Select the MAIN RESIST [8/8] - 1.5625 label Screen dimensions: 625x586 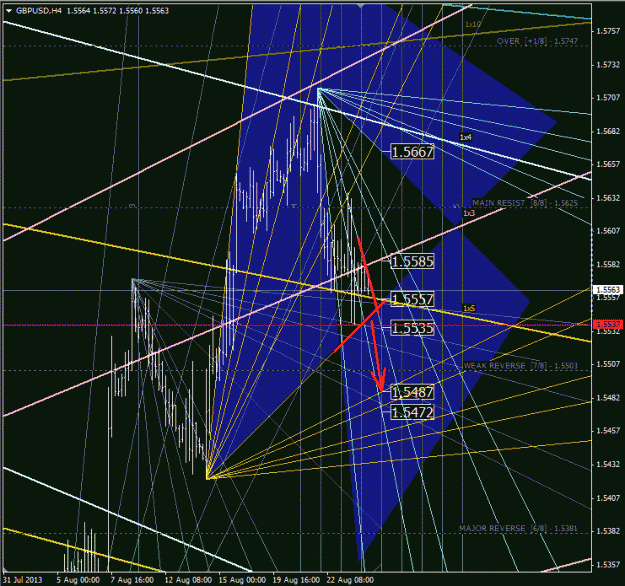(525, 203)
